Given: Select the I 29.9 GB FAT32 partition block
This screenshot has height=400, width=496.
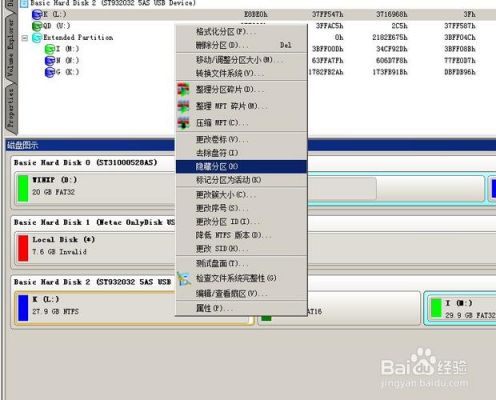Looking at the screenshot, I should tap(460, 308).
